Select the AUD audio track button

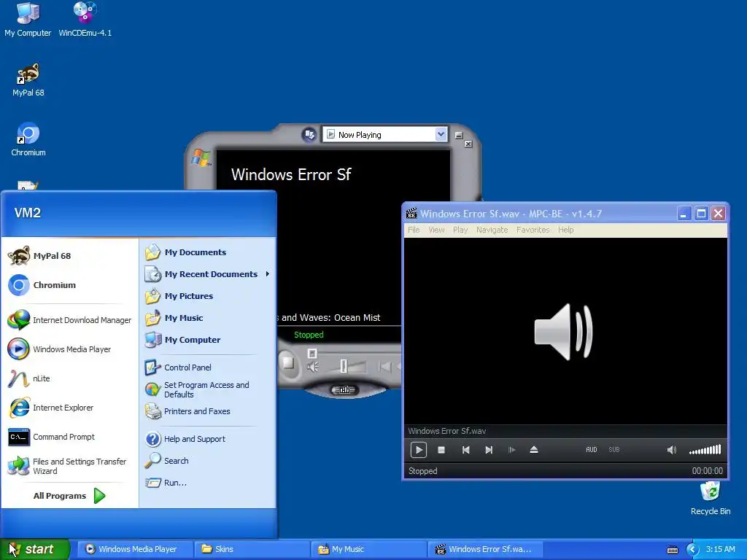point(591,449)
